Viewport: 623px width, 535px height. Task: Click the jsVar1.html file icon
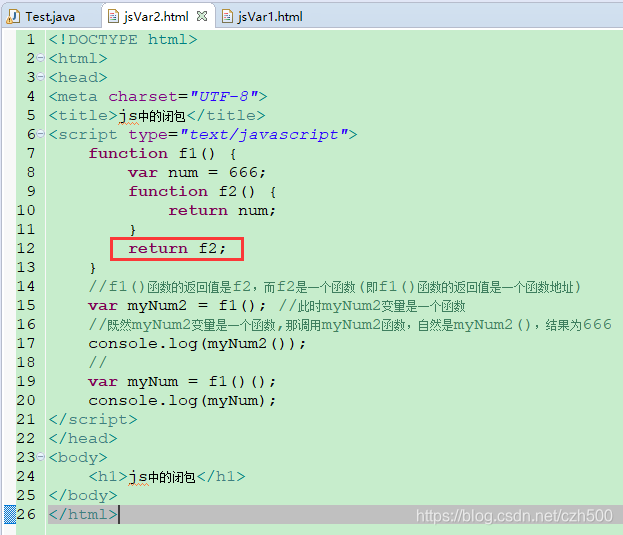click(x=227, y=17)
